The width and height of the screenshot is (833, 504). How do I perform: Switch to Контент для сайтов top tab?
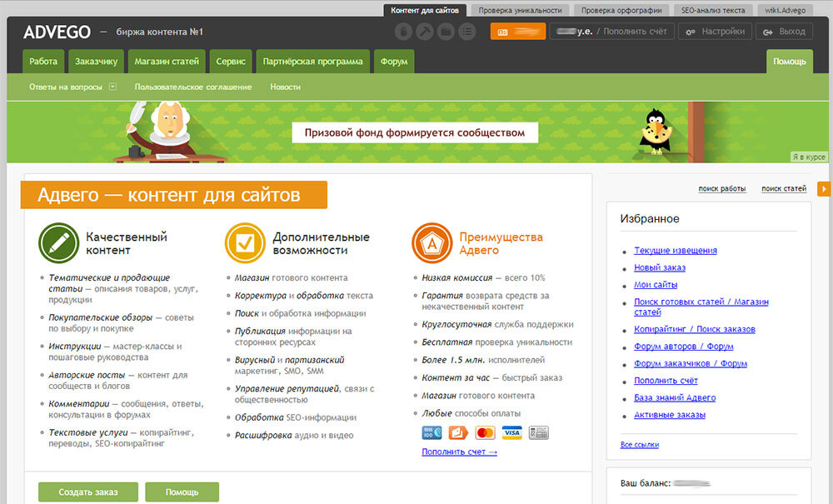click(425, 10)
